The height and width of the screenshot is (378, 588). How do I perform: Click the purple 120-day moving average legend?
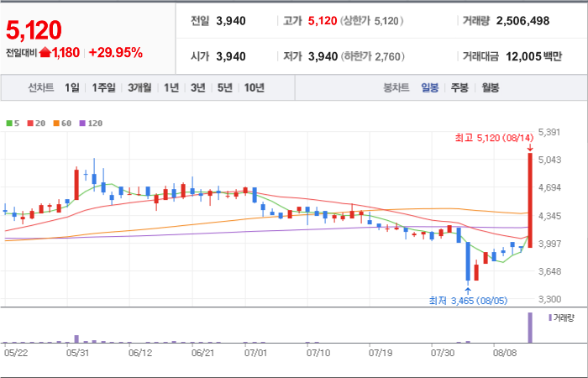(x=91, y=123)
